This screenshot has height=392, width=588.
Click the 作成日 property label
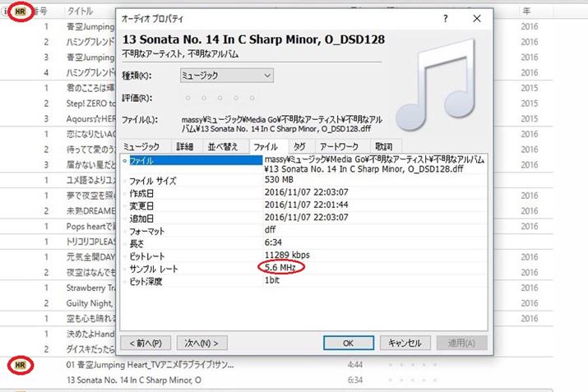(141, 194)
